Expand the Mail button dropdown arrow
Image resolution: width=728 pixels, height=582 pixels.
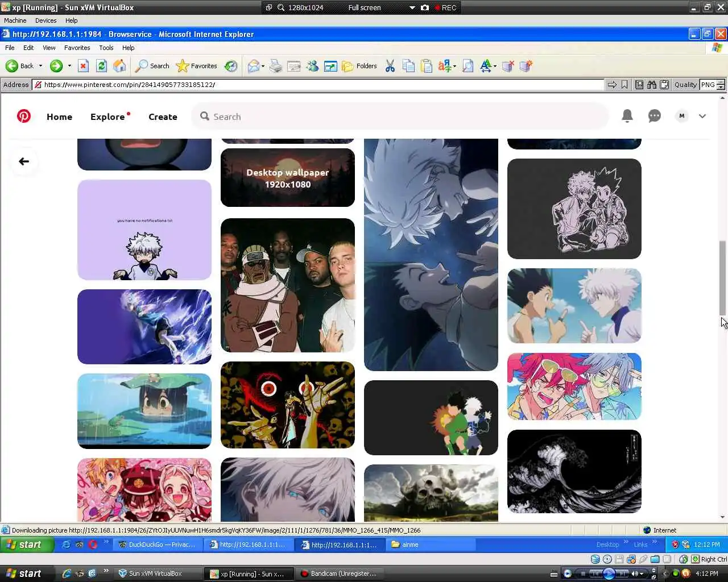pyautogui.click(x=263, y=66)
